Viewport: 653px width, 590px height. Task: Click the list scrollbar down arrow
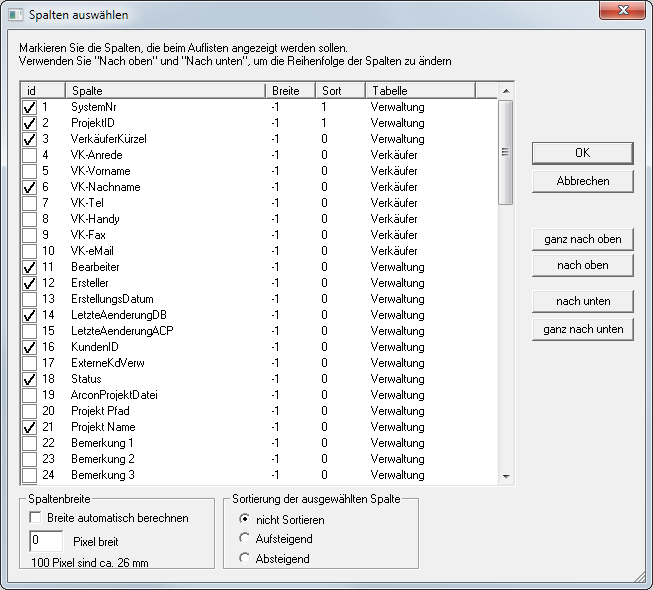tap(505, 477)
